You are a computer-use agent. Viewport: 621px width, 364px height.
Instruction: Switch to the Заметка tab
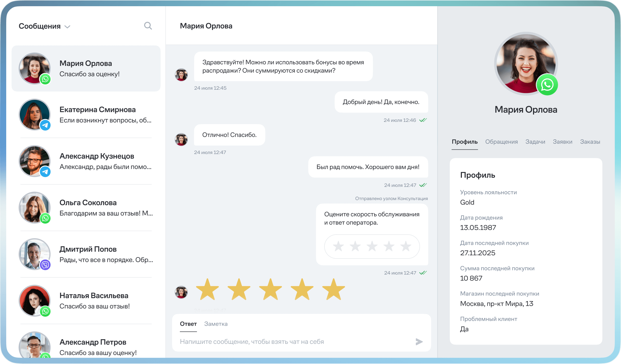point(216,324)
